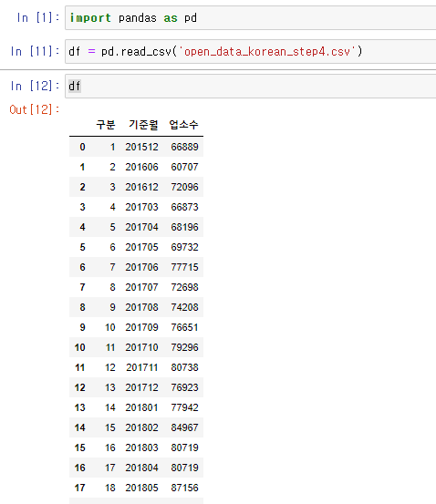
Task: Click 80719 in the 201804 row
Action: click(184, 468)
